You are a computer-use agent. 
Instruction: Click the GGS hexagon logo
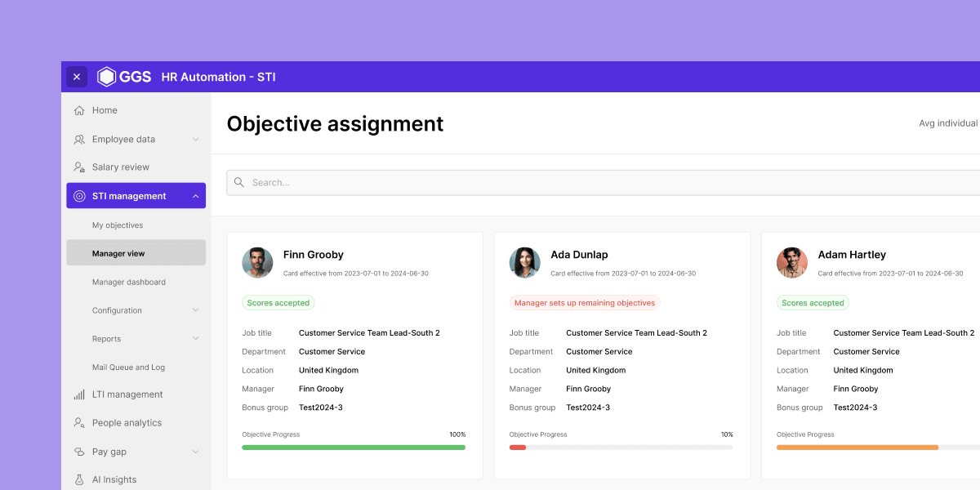[106, 77]
